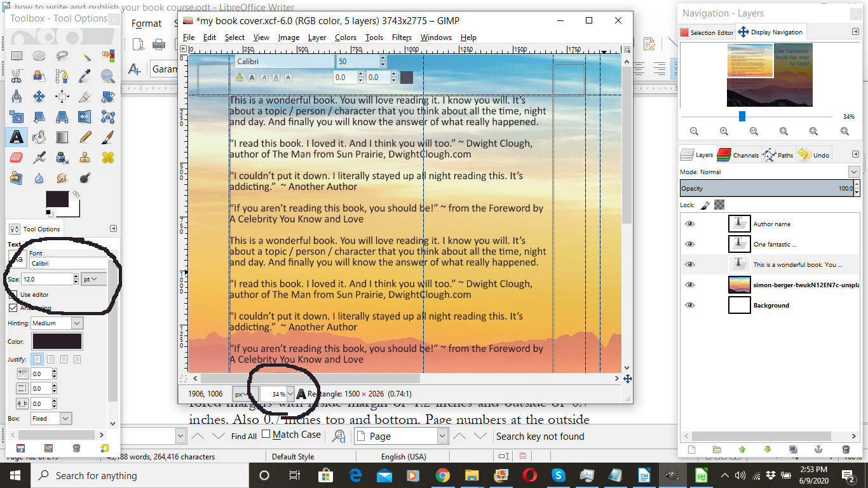Select the Text tool in toolbox
868x488 pixels.
[17, 136]
